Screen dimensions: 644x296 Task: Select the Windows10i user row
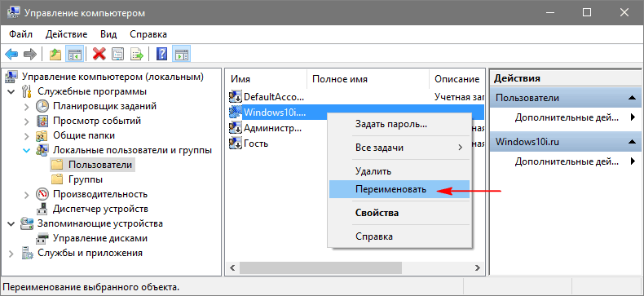click(355, 112)
